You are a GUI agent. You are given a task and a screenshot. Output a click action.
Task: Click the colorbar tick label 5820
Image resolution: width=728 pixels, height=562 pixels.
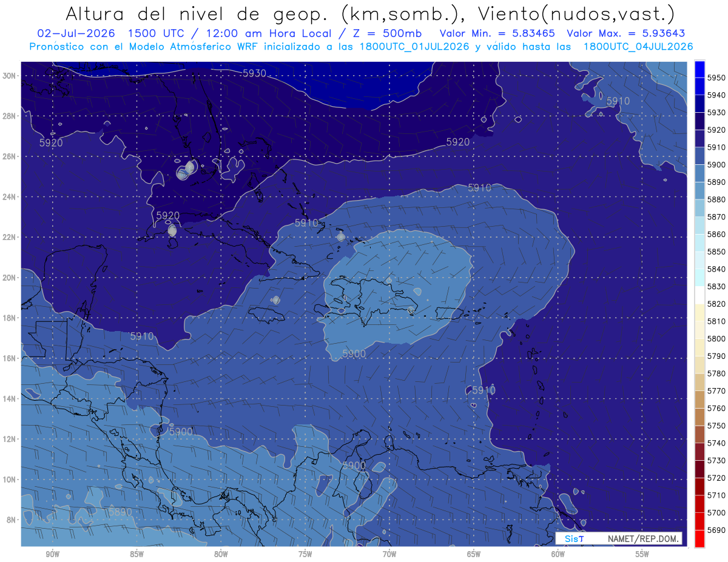pyautogui.click(x=716, y=304)
